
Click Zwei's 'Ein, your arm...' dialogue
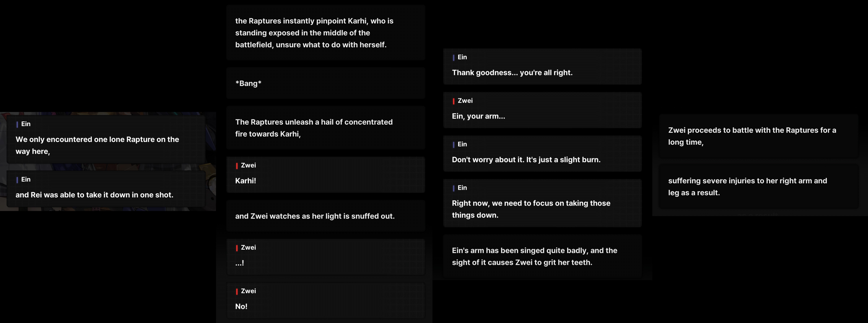click(543, 110)
